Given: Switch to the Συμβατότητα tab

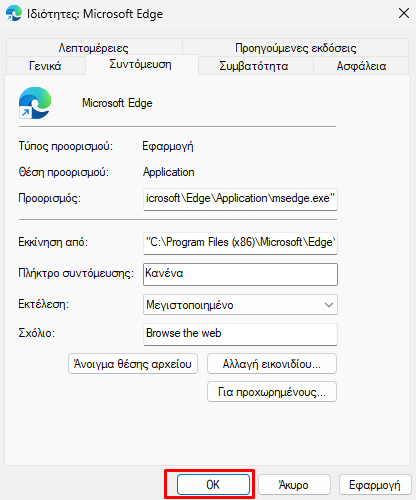Looking at the screenshot, I should (254, 66).
